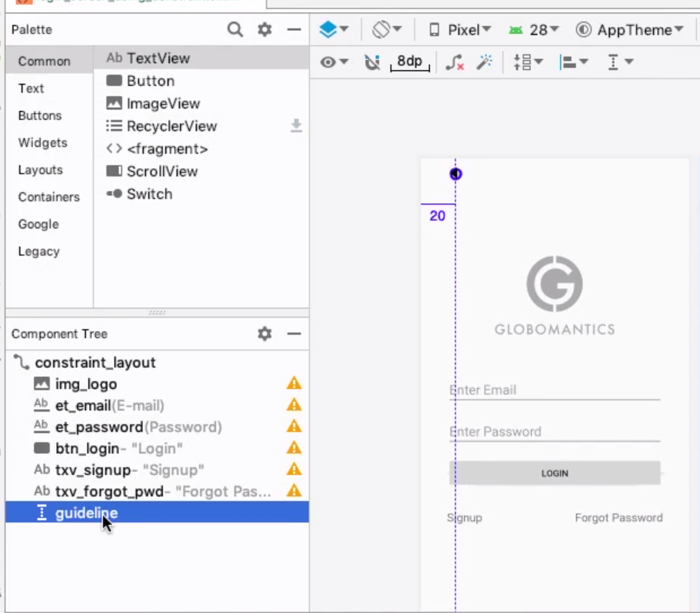The width and height of the screenshot is (700, 613).
Task: Click the warning icon on img_logo
Action: (294, 383)
